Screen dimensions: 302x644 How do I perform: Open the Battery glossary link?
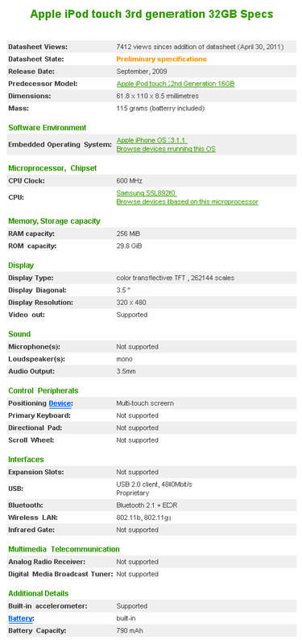[21, 618]
